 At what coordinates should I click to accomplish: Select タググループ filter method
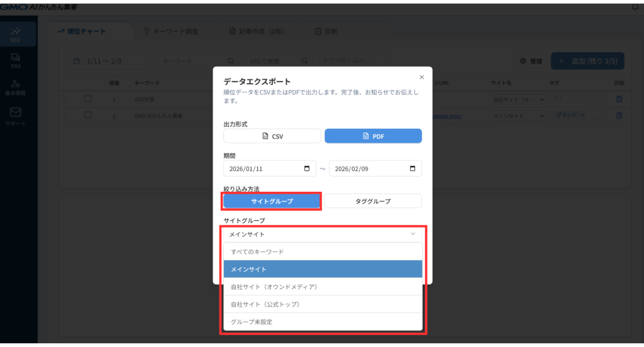point(373,201)
